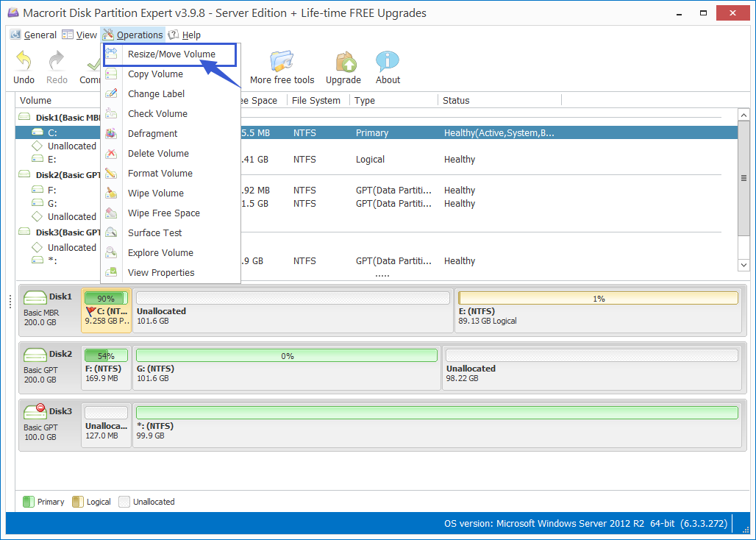Select F: (NTFS) partition block
756x540 pixels.
(106, 368)
